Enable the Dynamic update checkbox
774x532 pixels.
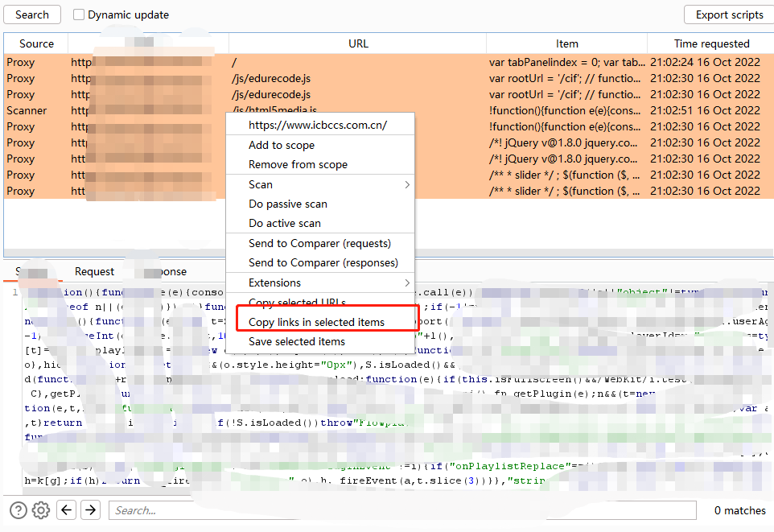79,14
